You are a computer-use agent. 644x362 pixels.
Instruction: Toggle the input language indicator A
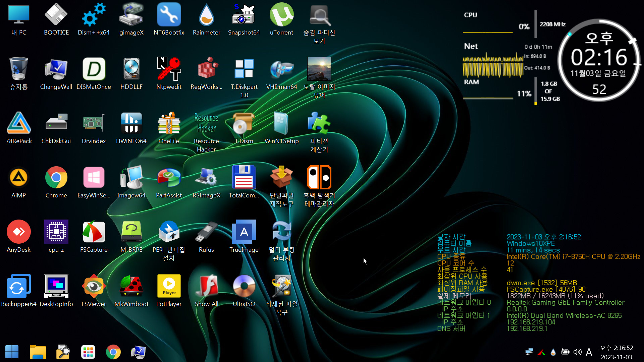589,352
